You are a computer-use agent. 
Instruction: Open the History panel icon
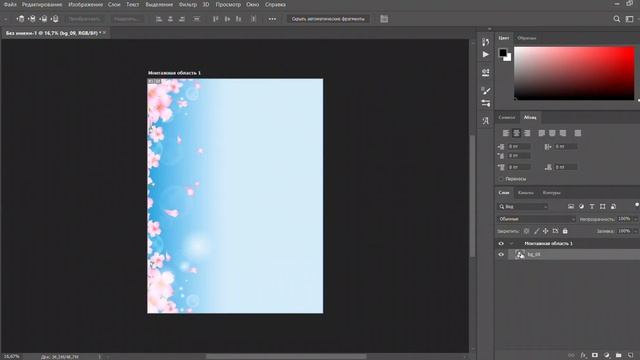click(x=485, y=42)
